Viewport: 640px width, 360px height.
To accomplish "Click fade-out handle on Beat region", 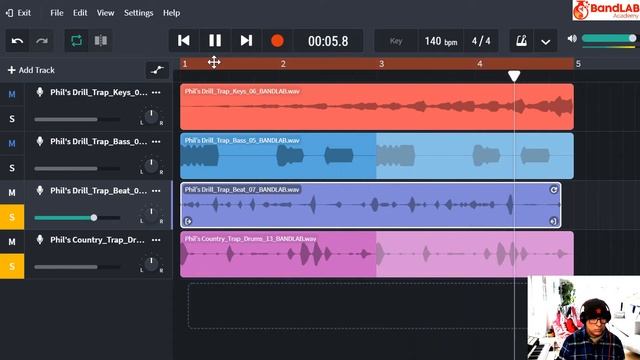I will coord(553,221).
